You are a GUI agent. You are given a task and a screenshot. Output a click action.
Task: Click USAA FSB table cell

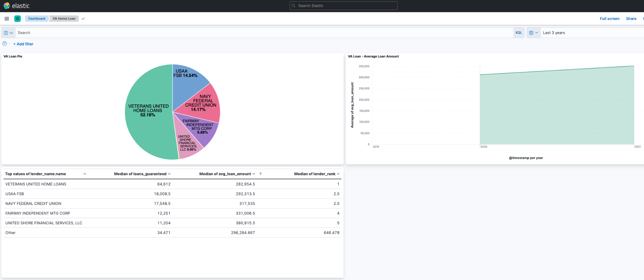pos(14,194)
